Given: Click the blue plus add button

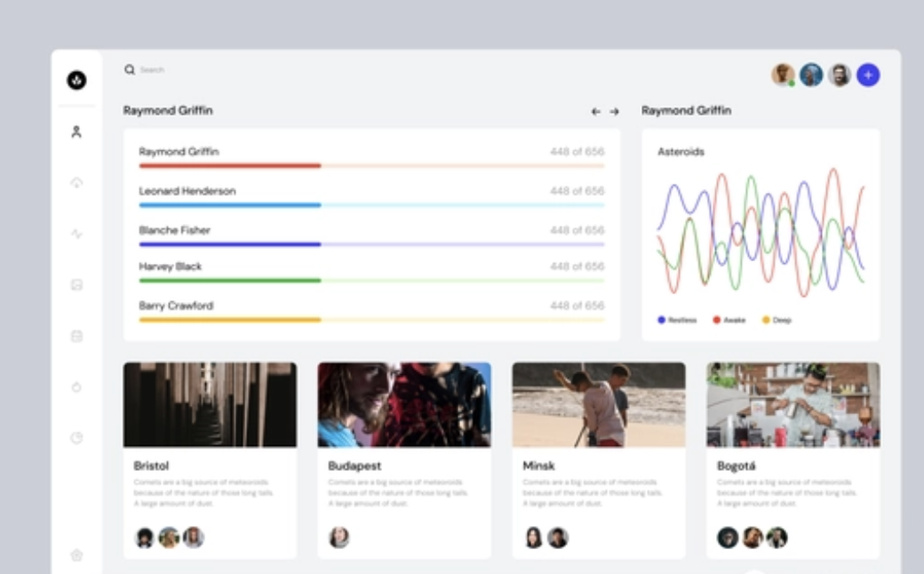Looking at the screenshot, I should click(x=868, y=75).
